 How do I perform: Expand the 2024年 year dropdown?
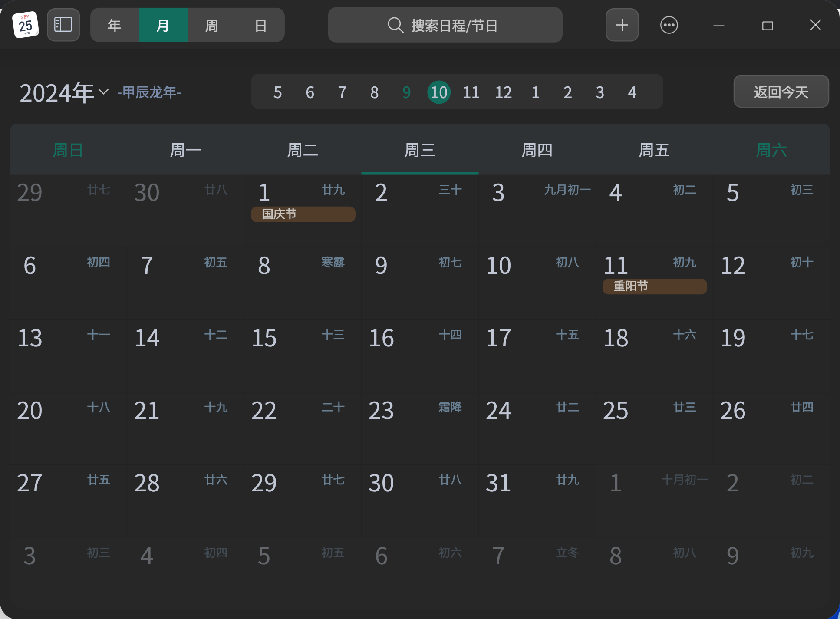104,92
